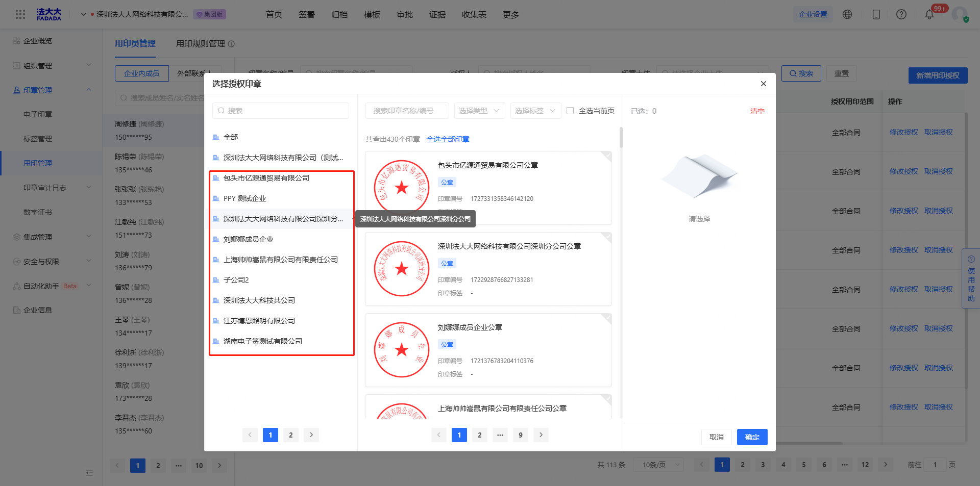Screen dimensions: 980x486
Task: Select 上海帅帅嵩鼠有限公司有限责任公司 in list
Action: [281, 260]
